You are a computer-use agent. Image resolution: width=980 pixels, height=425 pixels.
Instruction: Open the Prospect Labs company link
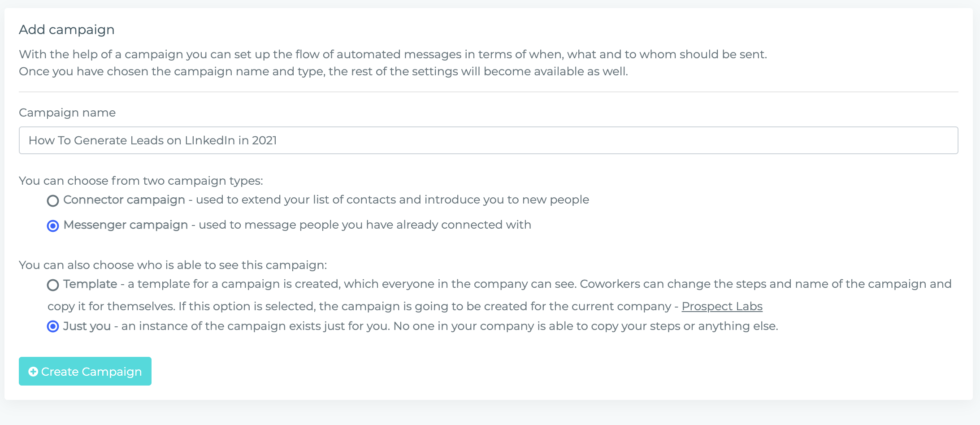point(722,306)
